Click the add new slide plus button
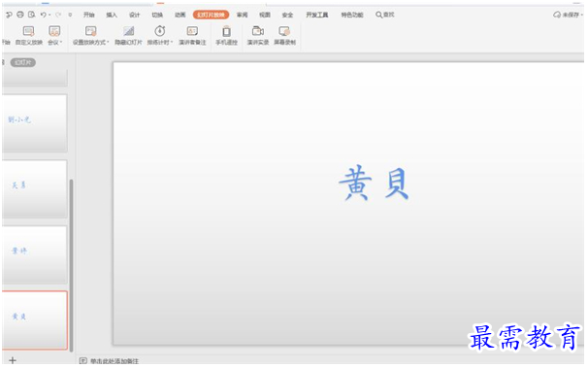The width and height of the screenshot is (588, 368). pyautogui.click(x=13, y=360)
